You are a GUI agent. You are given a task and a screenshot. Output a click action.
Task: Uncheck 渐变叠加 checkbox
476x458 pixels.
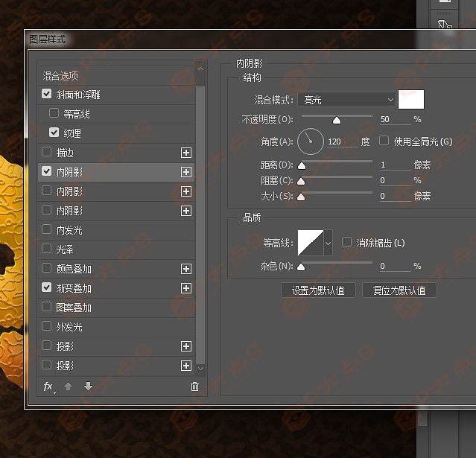pos(46,287)
